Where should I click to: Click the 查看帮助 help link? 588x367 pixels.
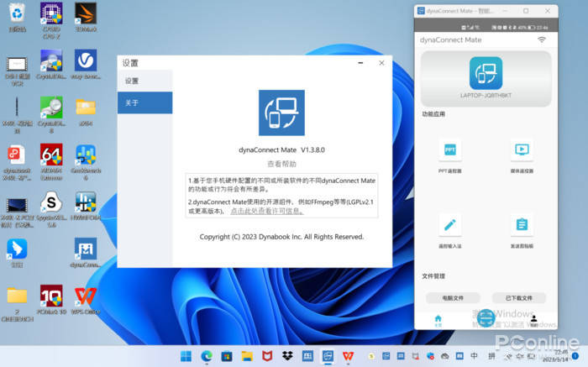(x=281, y=164)
